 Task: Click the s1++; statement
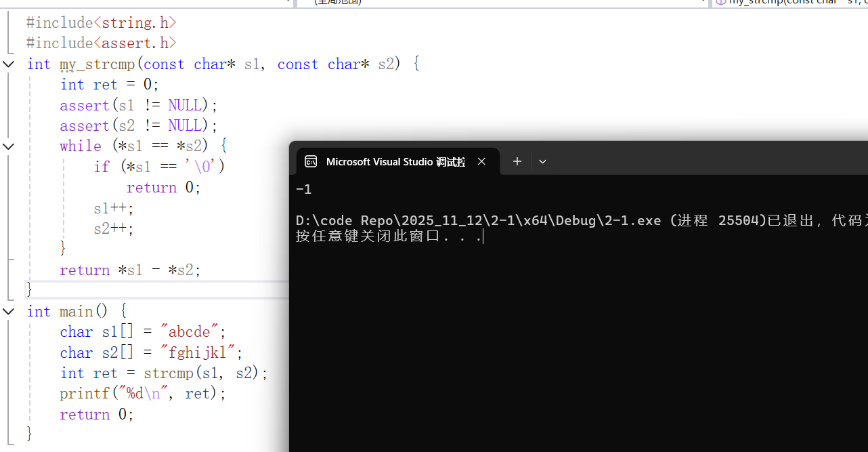coord(114,208)
